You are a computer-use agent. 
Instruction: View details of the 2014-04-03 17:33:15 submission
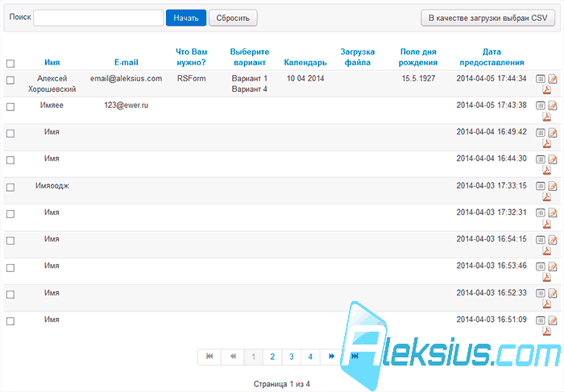click(x=541, y=186)
